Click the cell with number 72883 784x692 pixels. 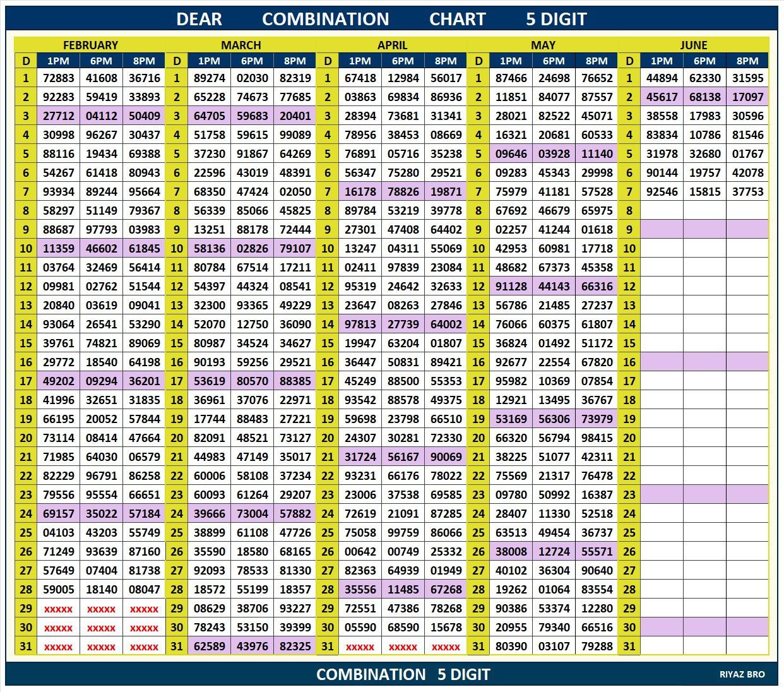click(58, 78)
